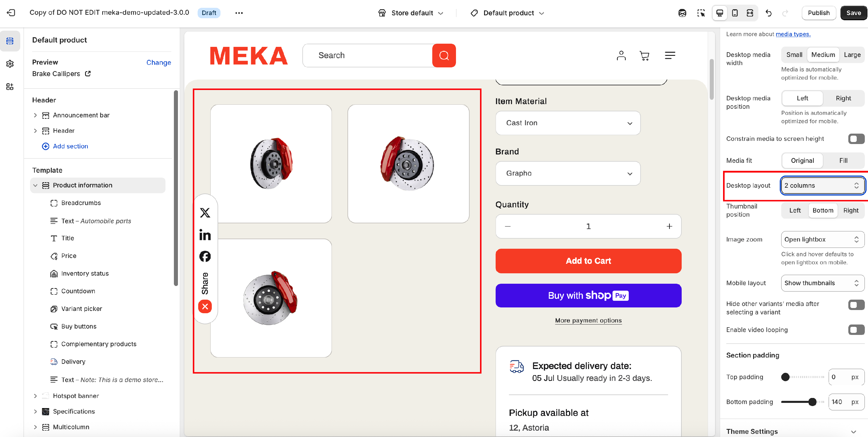868x437 pixels.
Task: Open the media types link
Action: tap(793, 34)
